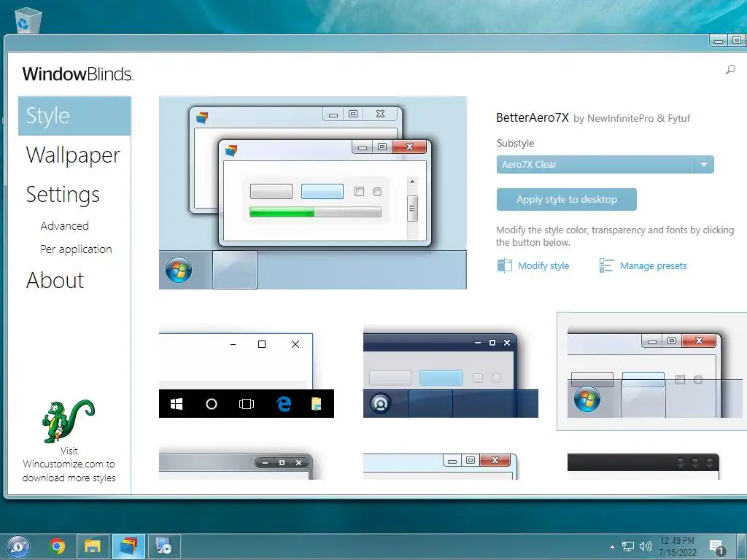
Task: Switch to the Wallpaper section
Action: click(73, 155)
